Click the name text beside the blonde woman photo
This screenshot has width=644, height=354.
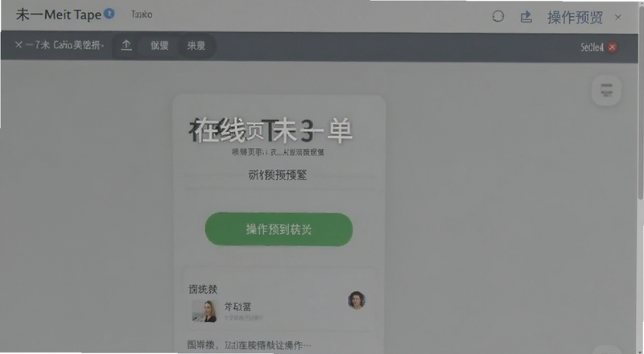point(237,307)
